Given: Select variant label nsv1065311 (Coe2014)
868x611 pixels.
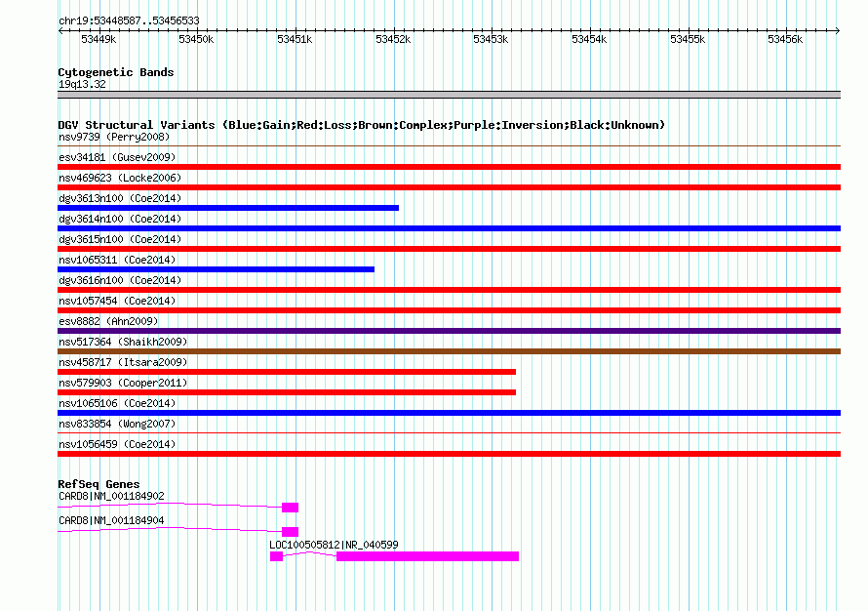Looking at the screenshot, I should [117, 260].
